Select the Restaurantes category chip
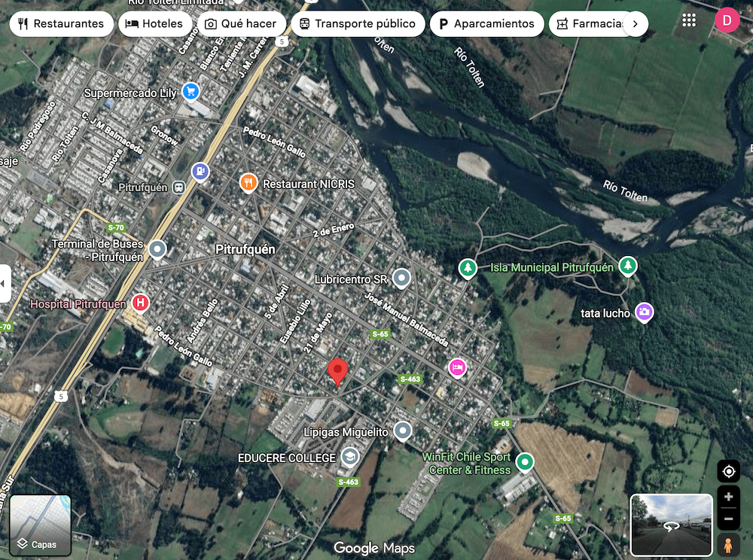 click(61, 23)
